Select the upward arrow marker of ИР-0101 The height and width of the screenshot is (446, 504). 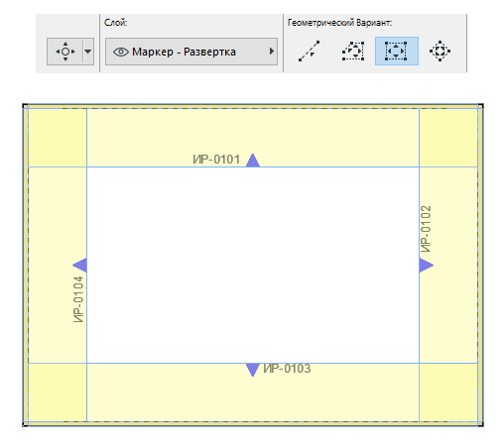[x=253, y=161]
